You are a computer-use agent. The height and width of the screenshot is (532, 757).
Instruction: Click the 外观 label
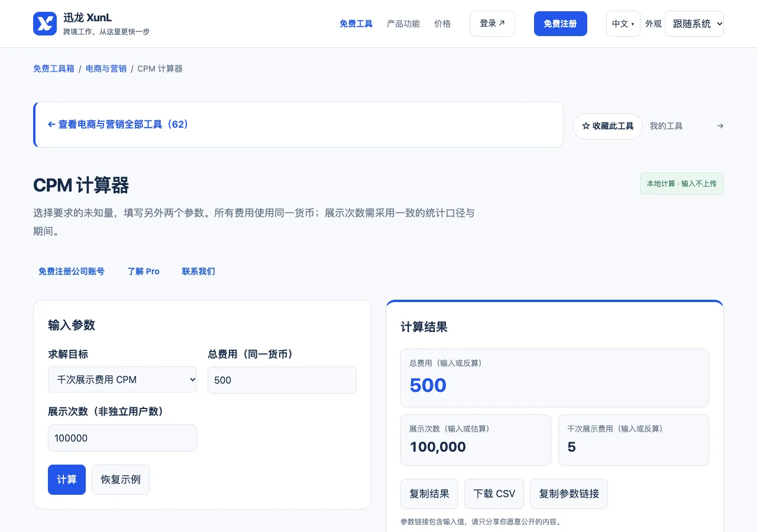click(x=654, y=24)
